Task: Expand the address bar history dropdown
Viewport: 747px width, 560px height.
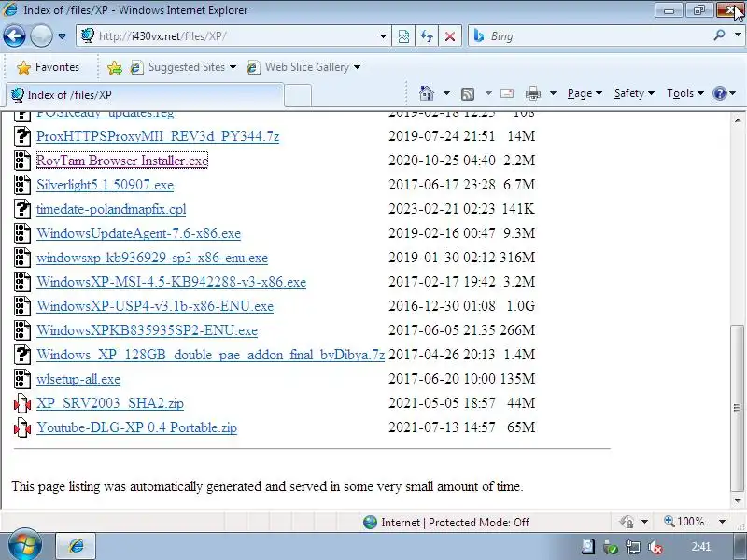Action: (x=383, y=36)
